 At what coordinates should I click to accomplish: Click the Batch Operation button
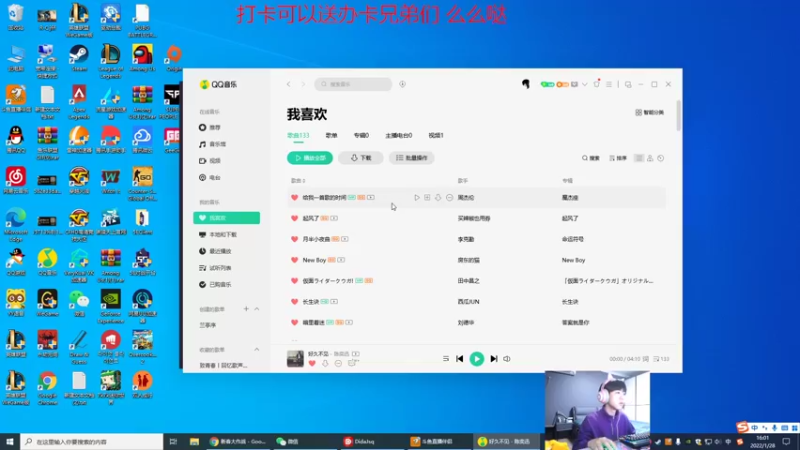[x=412, y=158]
